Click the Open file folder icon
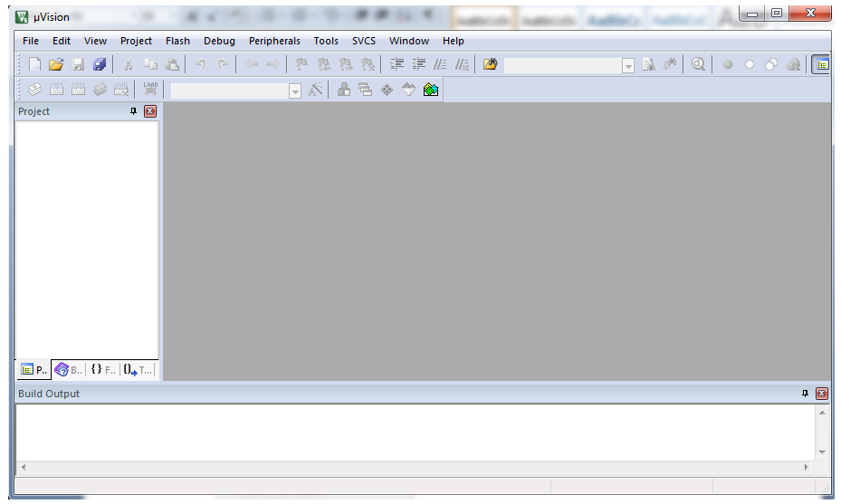 click(x=56, y=64)
